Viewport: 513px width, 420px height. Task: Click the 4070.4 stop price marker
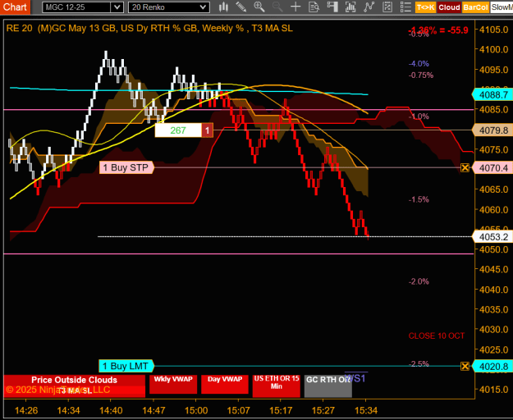point(492,168)
